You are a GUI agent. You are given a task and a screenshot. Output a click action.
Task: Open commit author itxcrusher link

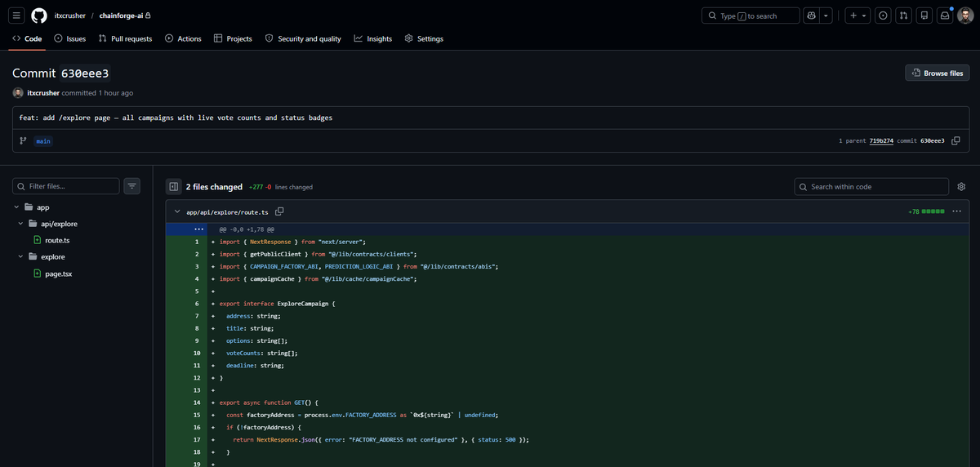click(x=42, y=93)
